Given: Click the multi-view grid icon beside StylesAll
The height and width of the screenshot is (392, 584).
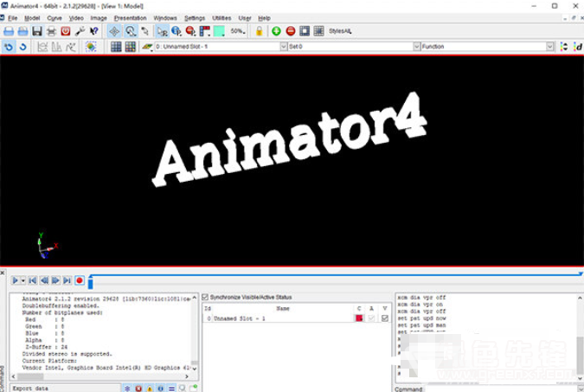Looking at the screenshot, I should tap(318, 31).
